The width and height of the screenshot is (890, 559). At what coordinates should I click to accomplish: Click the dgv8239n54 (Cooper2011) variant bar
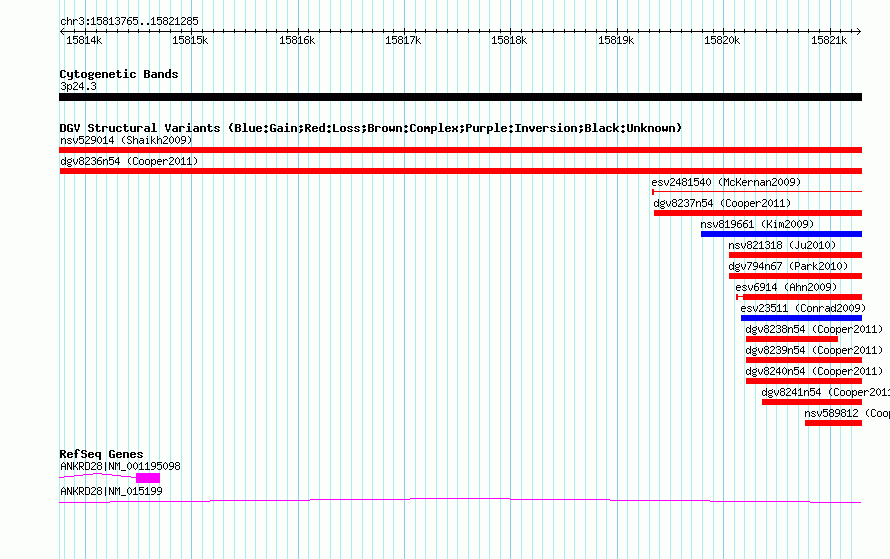pyautogui.click(x=804, y=360)
